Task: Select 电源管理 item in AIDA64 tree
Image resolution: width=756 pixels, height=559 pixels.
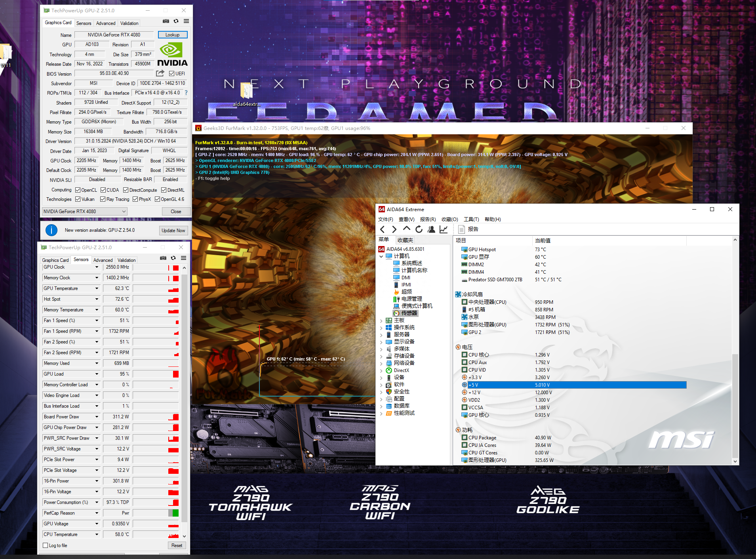Action: (408, 299)
